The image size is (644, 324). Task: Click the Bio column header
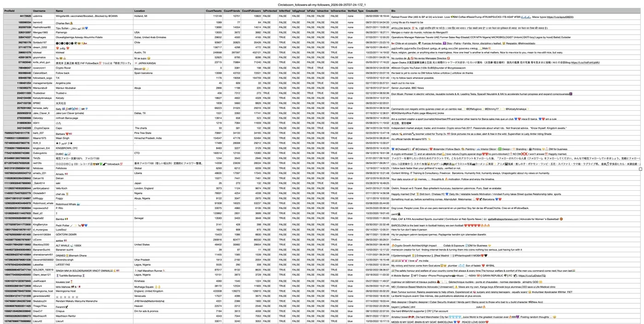[393, 11]
